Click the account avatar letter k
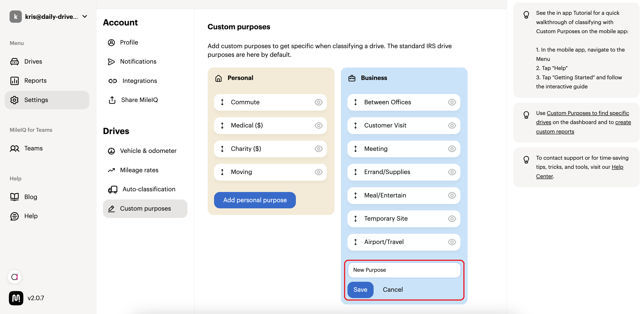This screenshot has width=644, height=314. tap(15, 17)
